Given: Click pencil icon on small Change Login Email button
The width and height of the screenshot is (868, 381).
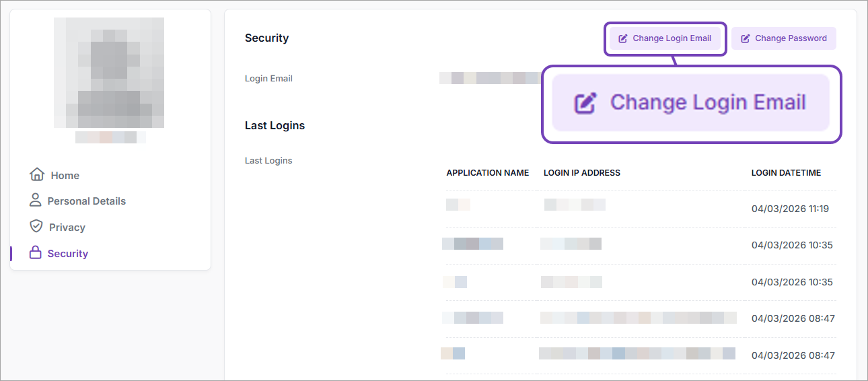Looking at the screenshot, I should tap(623, 38).
